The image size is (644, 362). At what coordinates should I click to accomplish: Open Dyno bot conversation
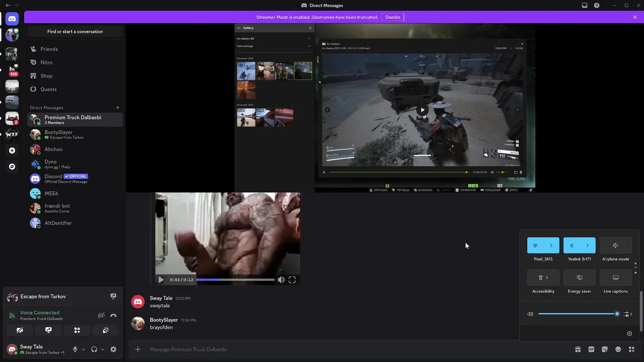click(75, 164)
